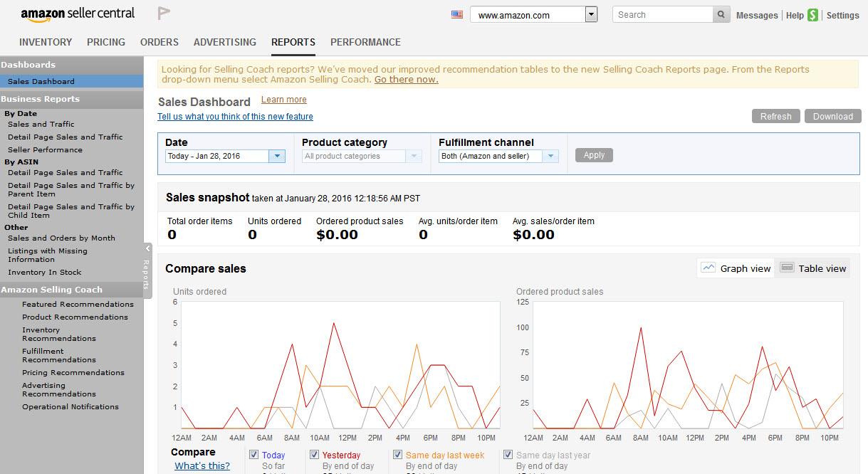Uncheck the Yesterday comparison checkbox
Image resolution: width=868 pixels, height=474 pixels.
[314, 454]
